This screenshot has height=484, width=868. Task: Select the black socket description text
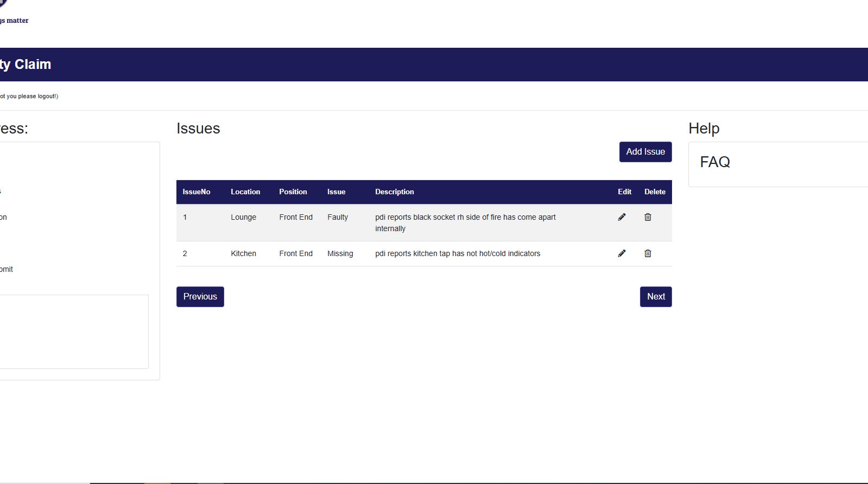465,223
